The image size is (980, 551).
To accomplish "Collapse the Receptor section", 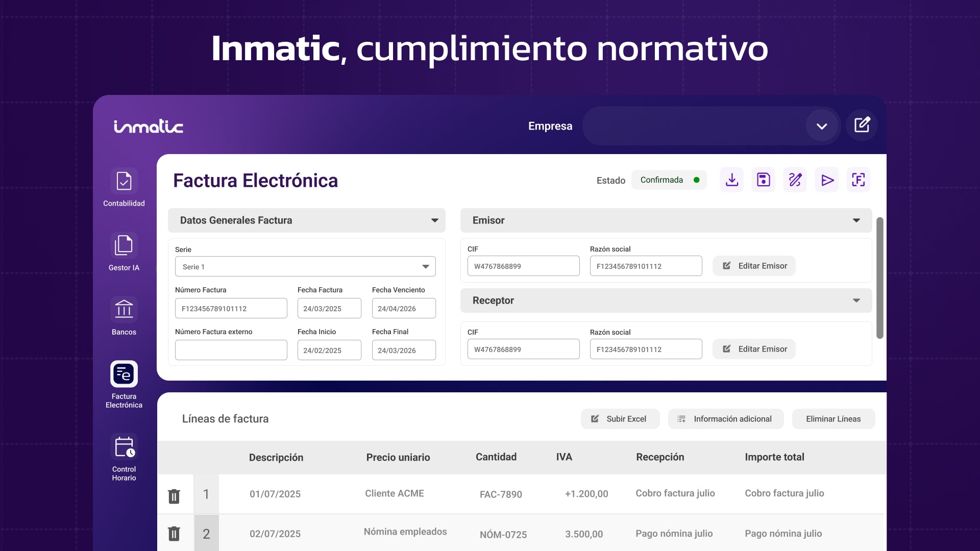I will point(856,300).
